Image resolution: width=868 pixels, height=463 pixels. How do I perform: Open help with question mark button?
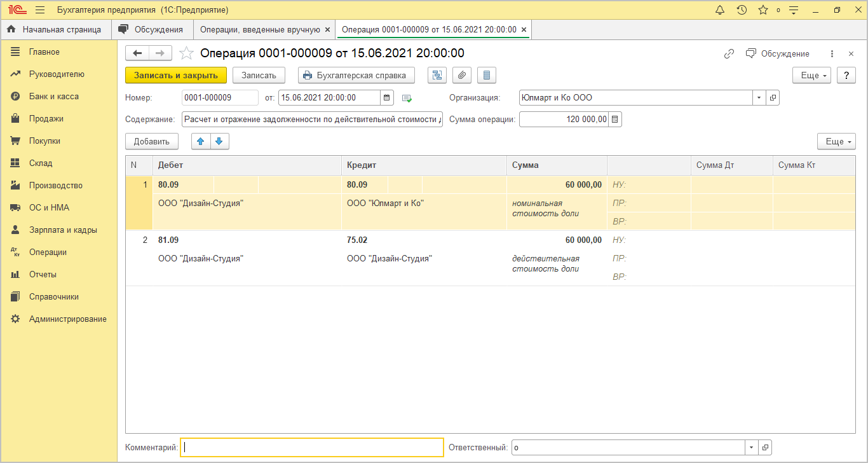(x=846, y=75)
